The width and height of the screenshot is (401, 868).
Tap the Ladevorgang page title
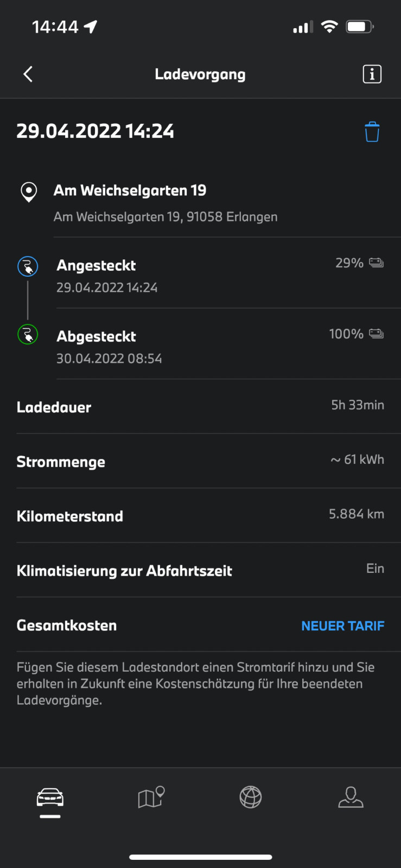pyautogui.click(x=200, y=74)
